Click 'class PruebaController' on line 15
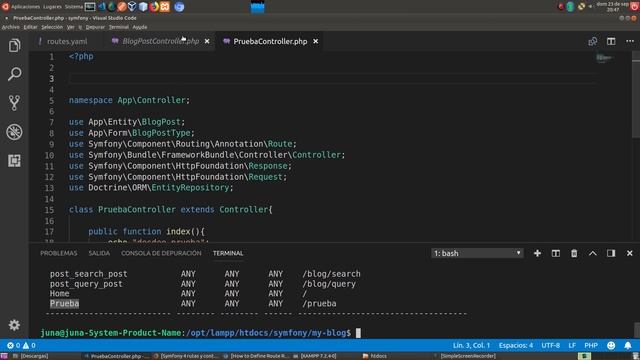The width and height of the screenshot is (640, 360). coord(122,210)
